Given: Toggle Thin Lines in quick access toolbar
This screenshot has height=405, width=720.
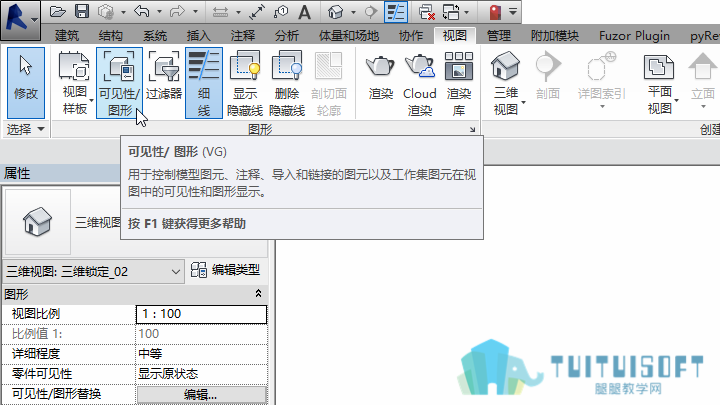Looking at the screenshot, I should click(x=396, y=12).
